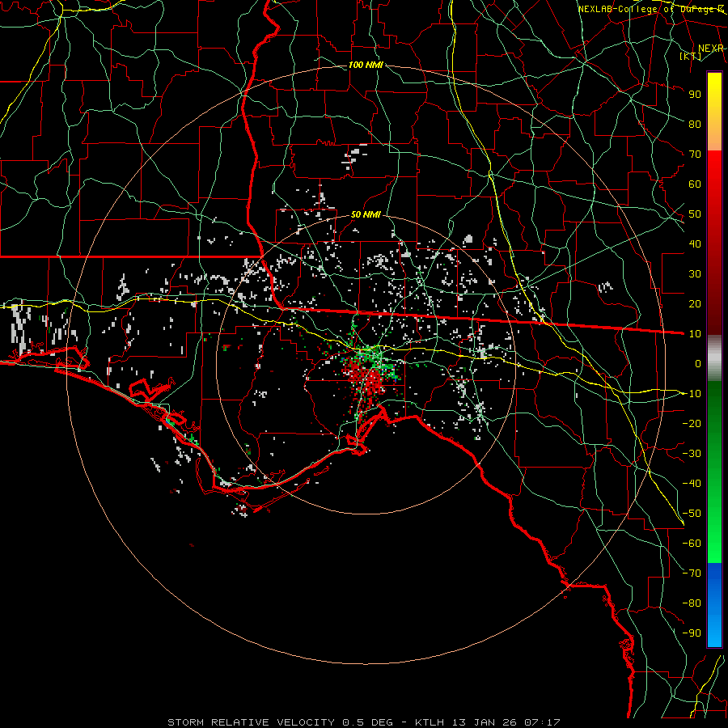This screenshot has height=728, width=728.
Task: Click the -90 scale value
Action: (692, 633)
